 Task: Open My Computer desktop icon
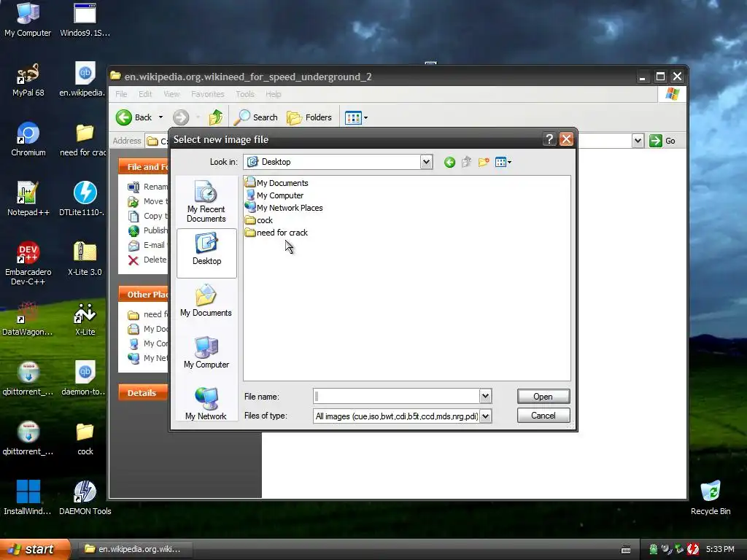coord(28,20)
